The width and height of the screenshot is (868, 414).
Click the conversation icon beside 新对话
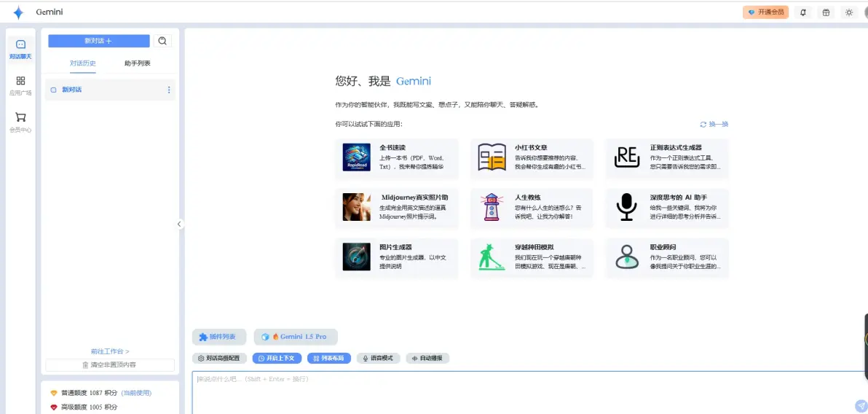[54, 90]
